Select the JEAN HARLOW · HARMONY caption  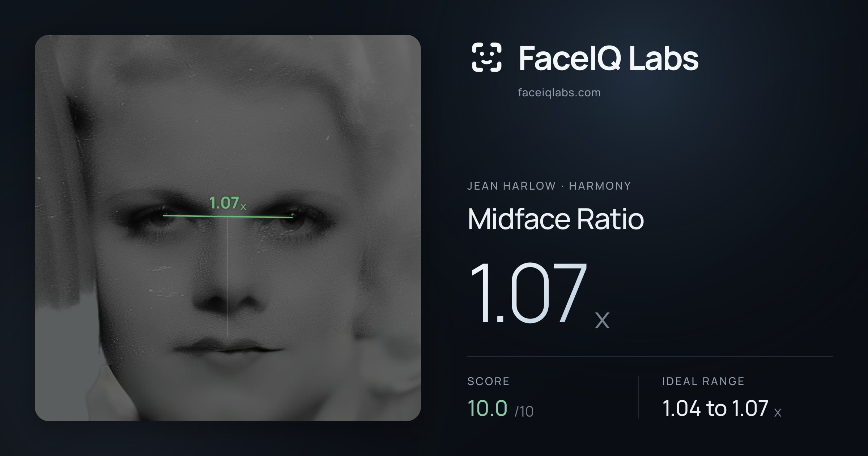(x=549, y=186)
